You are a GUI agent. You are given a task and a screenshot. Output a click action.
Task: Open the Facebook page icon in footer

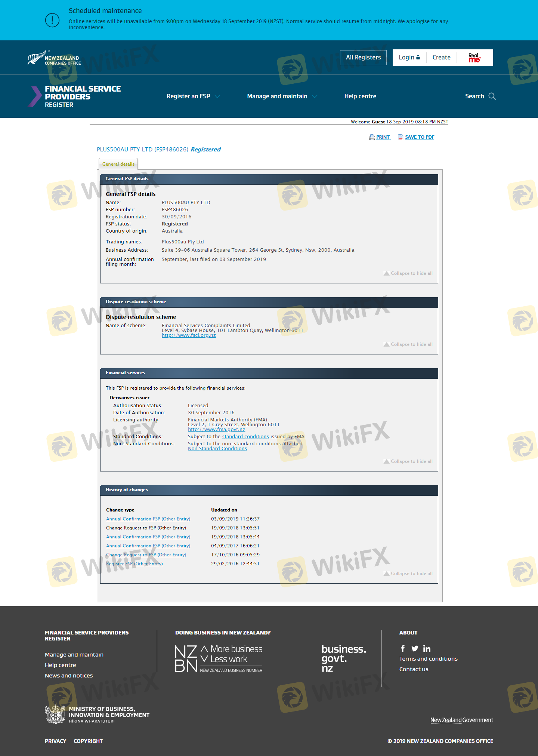(403, 649)
